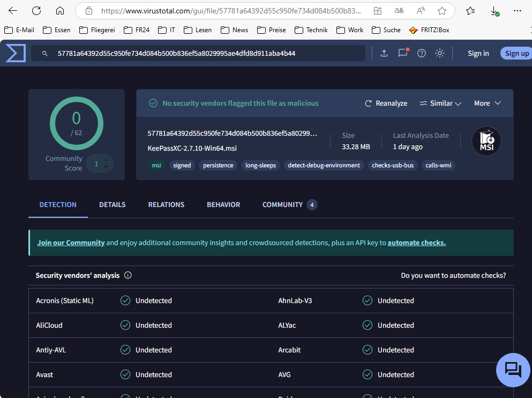
Task: Toggle the light/dark theme sun icon
Action: pyautogui.click(x=440, y=53)
